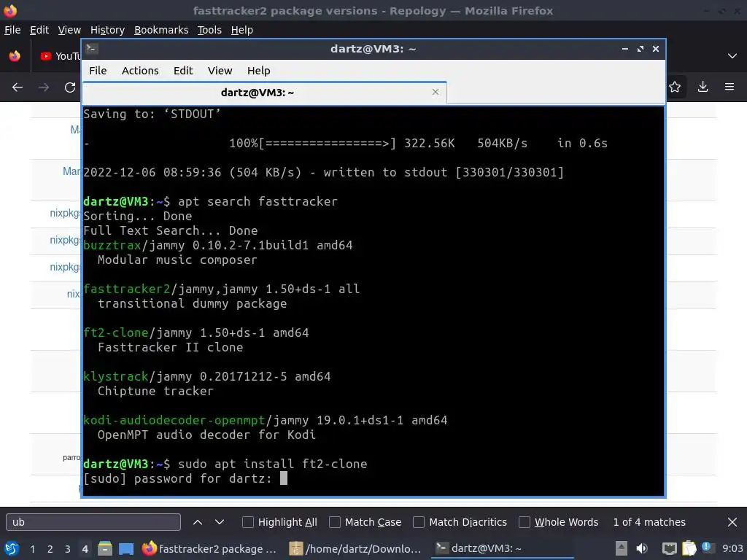Switch to workspace 2 in the taskbar pager
The height and width of the screenshot is (560, 747).
pos(50,549)
